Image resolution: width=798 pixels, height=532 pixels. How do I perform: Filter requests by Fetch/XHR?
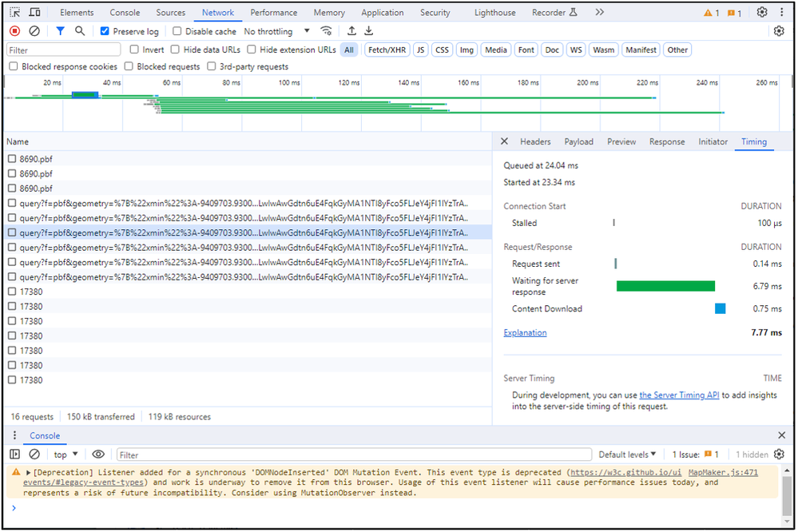pos(387,50)
